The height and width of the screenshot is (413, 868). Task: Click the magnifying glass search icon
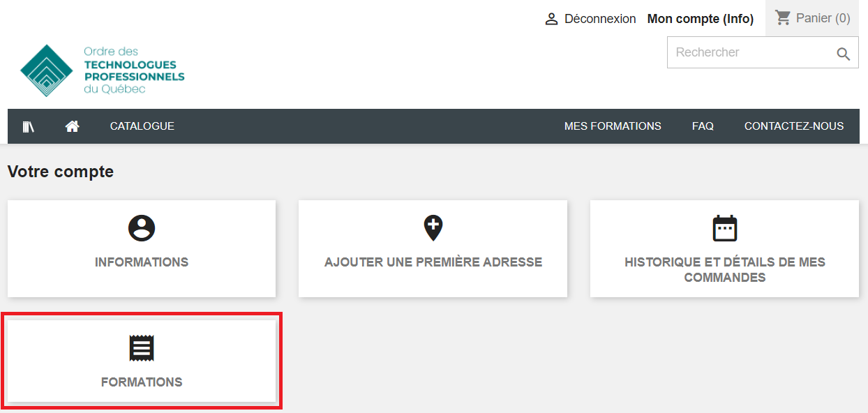pyautogui.click(x=843, y=54)
